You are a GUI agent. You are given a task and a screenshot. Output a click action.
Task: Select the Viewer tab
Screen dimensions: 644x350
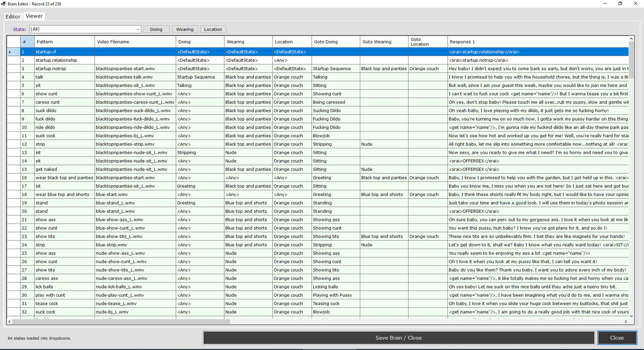click(34, 16)
